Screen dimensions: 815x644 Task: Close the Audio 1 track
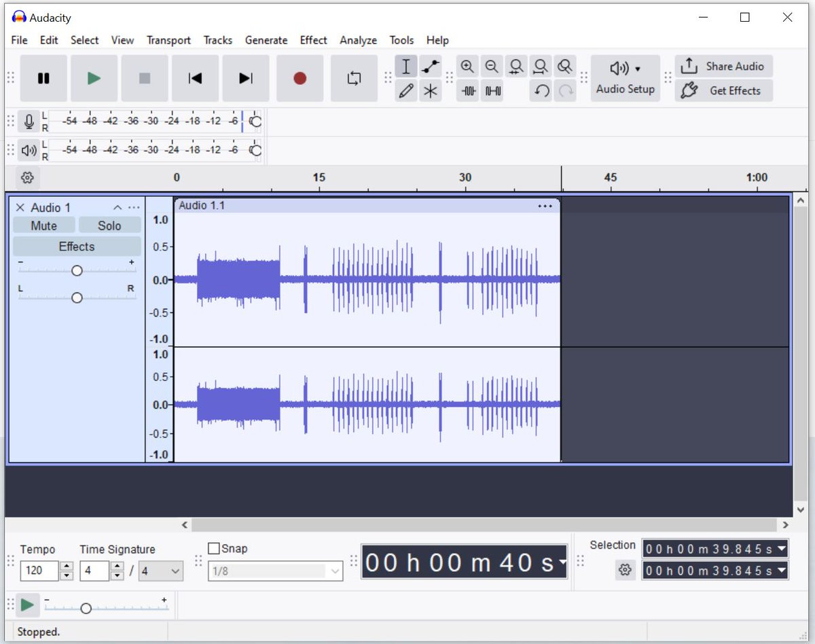click(20, 207)
